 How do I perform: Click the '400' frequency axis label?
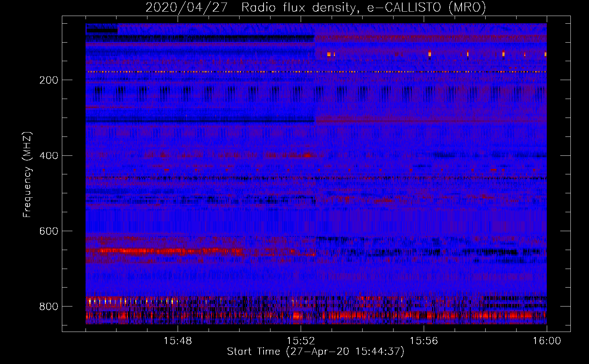tap(49, 156)
